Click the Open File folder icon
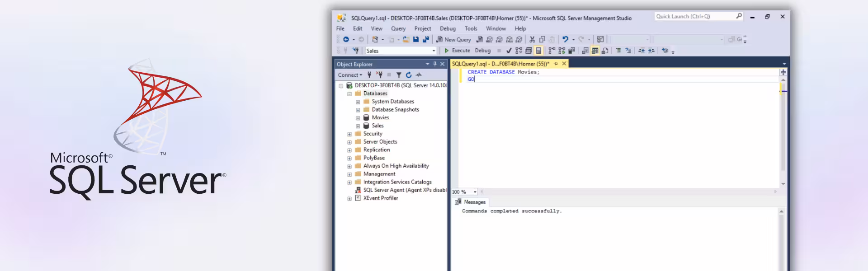 406,39
